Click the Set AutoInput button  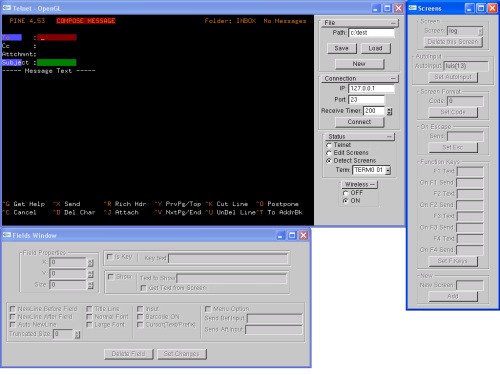tap(453, 77)
